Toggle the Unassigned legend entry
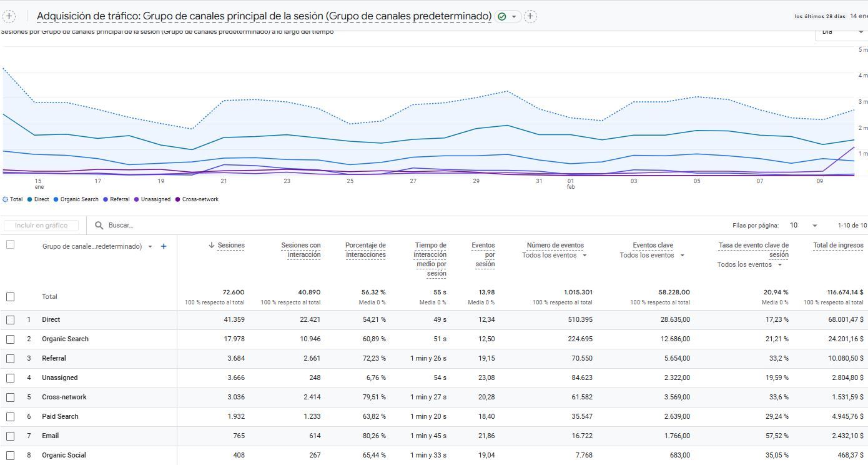Viewport: 868px width, 465px height. [x=152, y=199]
